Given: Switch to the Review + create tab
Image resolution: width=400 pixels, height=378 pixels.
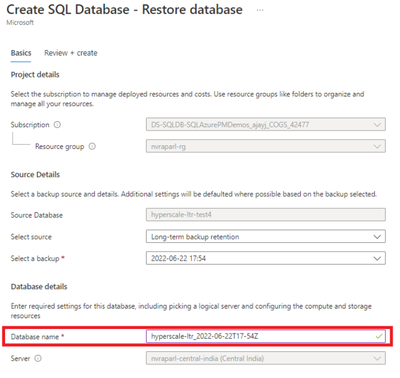Looking at the screenshot, I should point(71,53).
